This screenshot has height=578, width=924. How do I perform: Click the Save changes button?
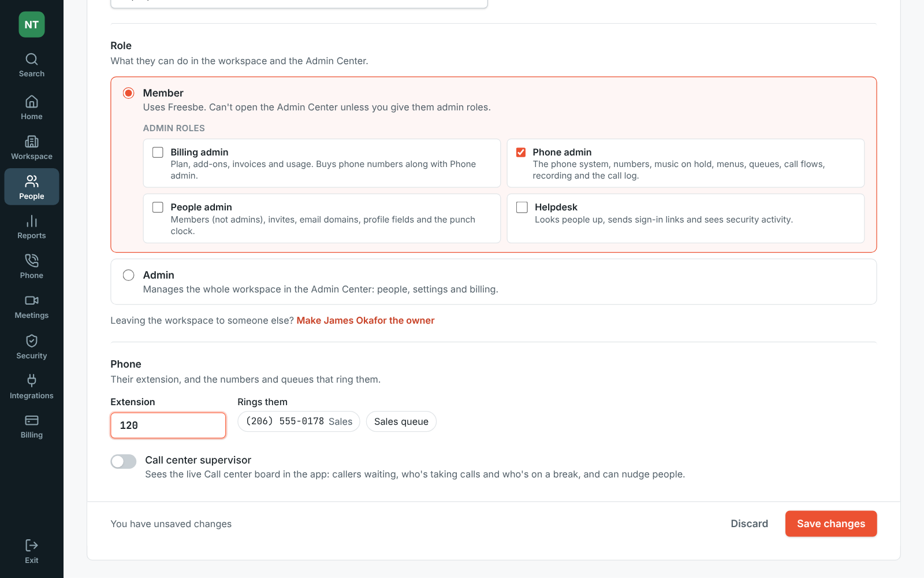[831, 524]
